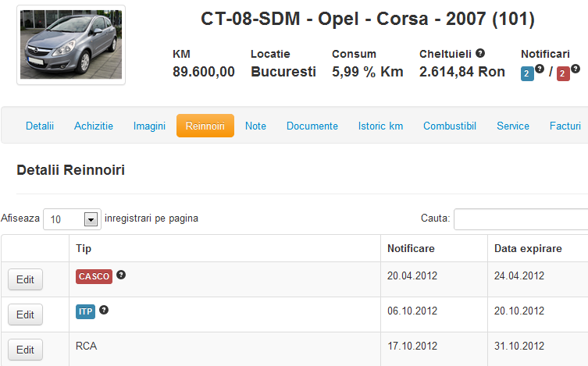Click the Opel Corsa car thumbnail

pos(71,44)
